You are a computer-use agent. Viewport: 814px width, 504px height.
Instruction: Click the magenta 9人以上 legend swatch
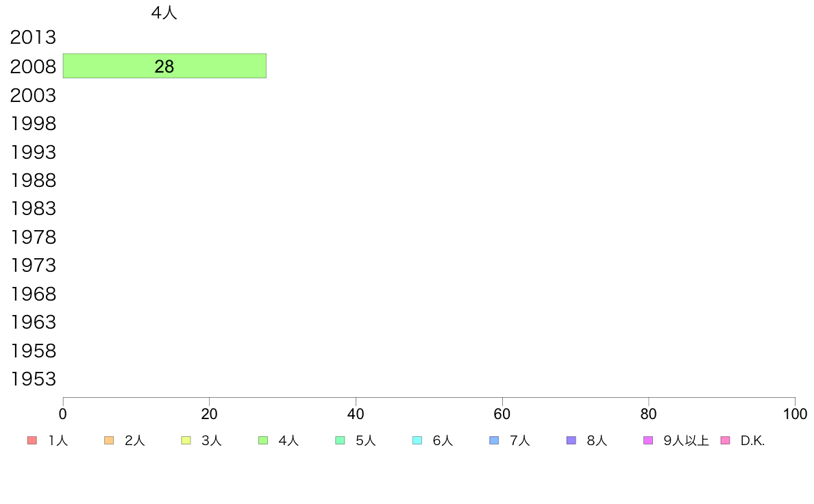tap(648, 440)
